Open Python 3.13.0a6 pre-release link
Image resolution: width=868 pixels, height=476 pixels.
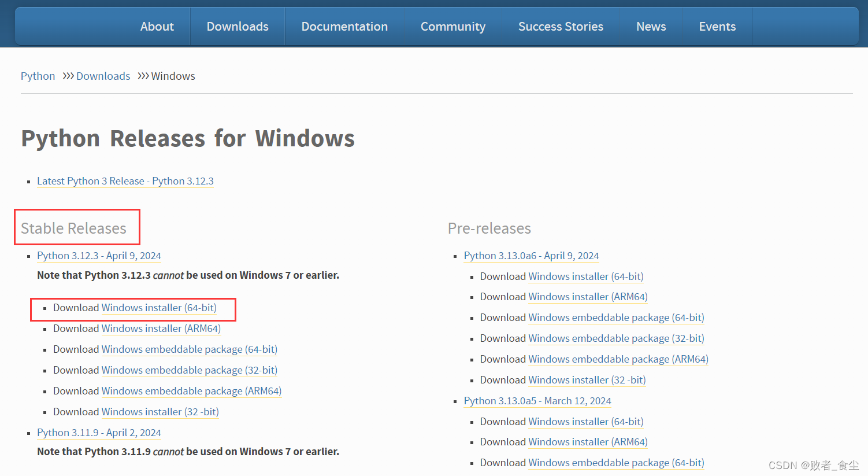(x=531, y=256)
